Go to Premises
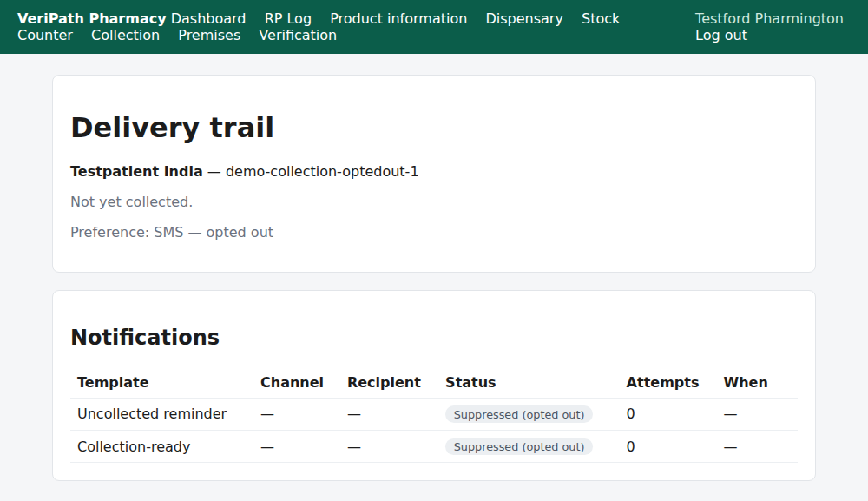 click(209, 36)
